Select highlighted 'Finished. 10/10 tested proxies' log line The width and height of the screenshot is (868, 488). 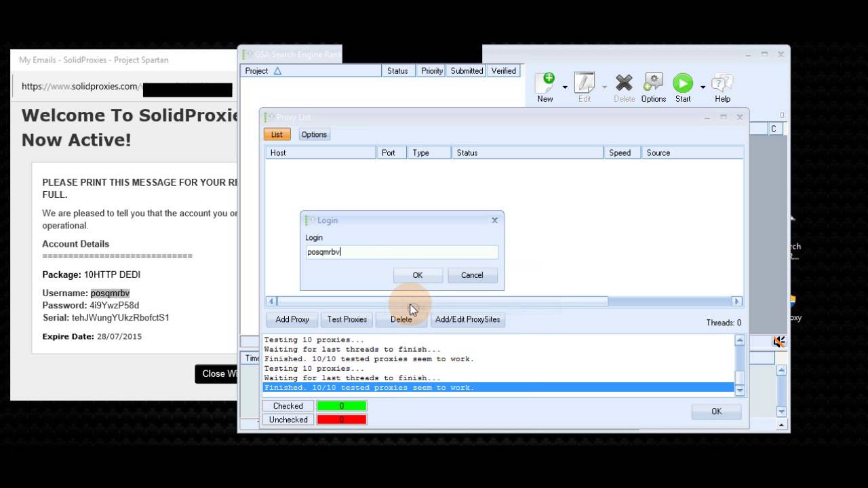pos(498,388)
